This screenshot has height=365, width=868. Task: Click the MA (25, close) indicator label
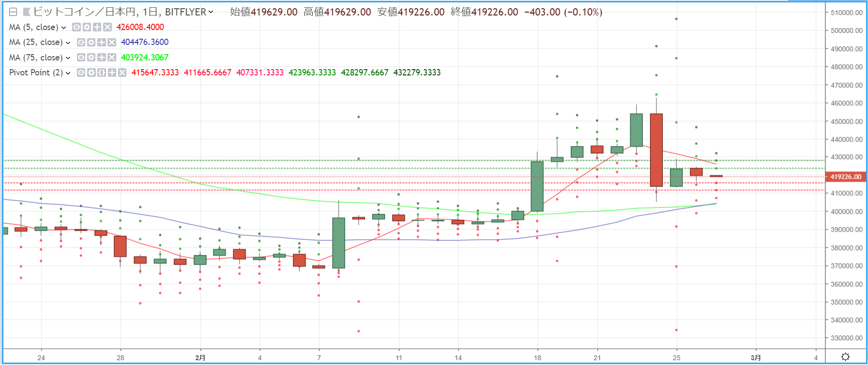tap(36, 43)
